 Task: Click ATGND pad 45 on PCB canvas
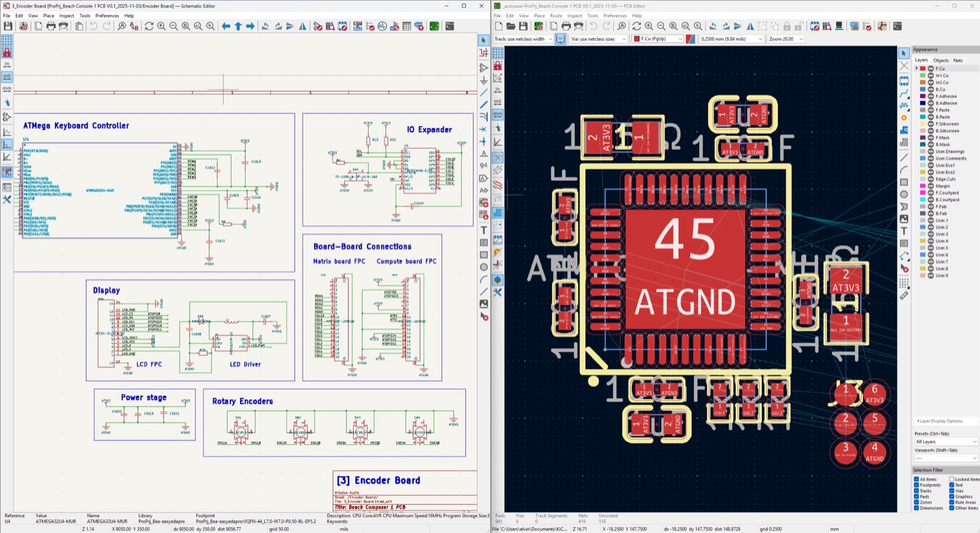point(685,270)
